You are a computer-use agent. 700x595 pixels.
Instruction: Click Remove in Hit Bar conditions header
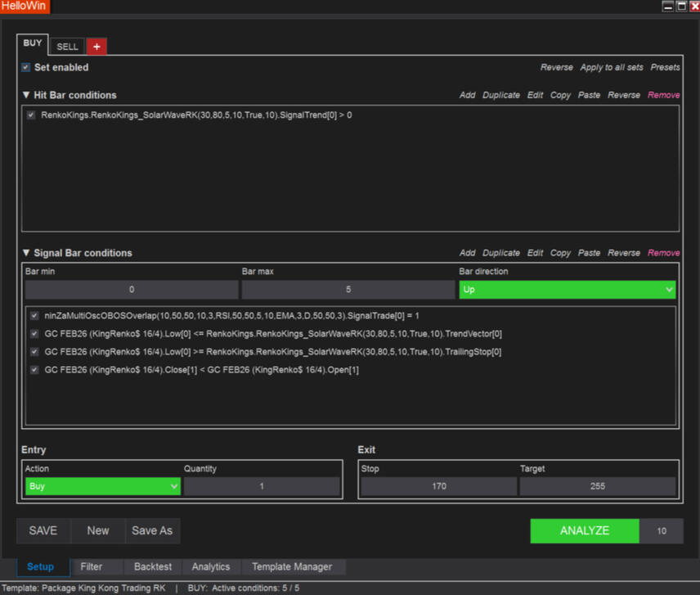point(663,95)
